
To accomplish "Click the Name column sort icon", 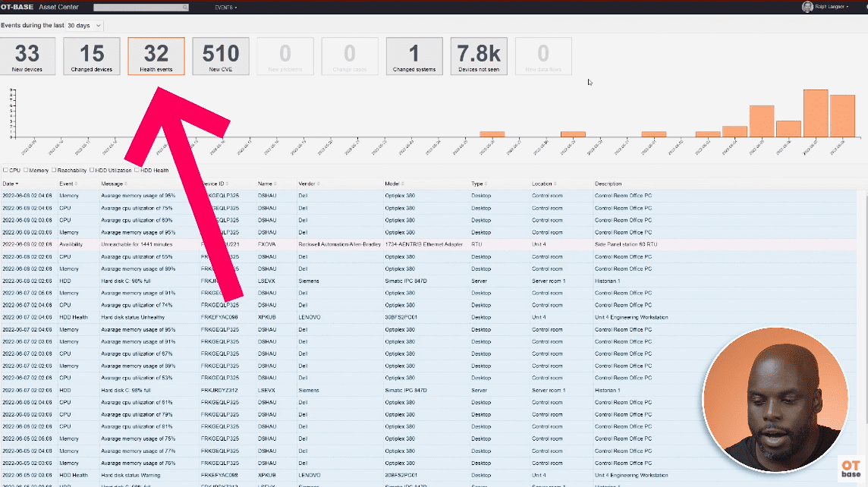I will tap(275, 184).
